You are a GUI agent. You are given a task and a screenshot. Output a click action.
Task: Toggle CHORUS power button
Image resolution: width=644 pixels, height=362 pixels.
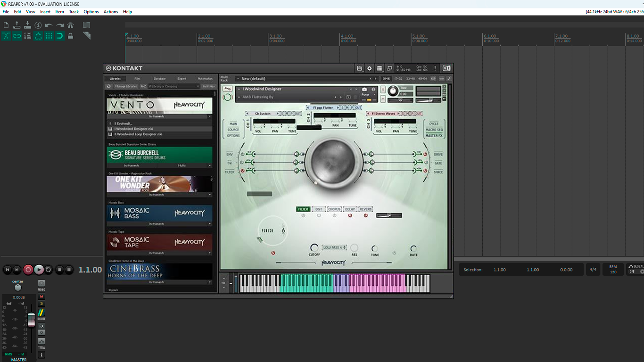[x=334, y=215]
